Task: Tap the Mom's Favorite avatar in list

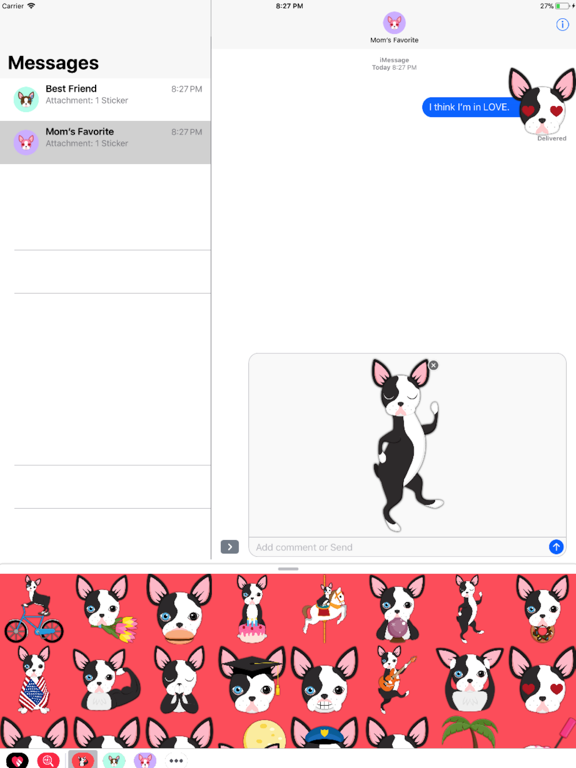Action: pos(26,143)
